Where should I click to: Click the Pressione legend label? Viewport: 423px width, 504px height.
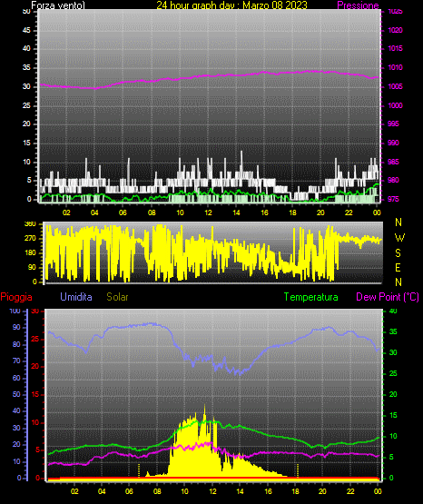click(x=358, y=5)
